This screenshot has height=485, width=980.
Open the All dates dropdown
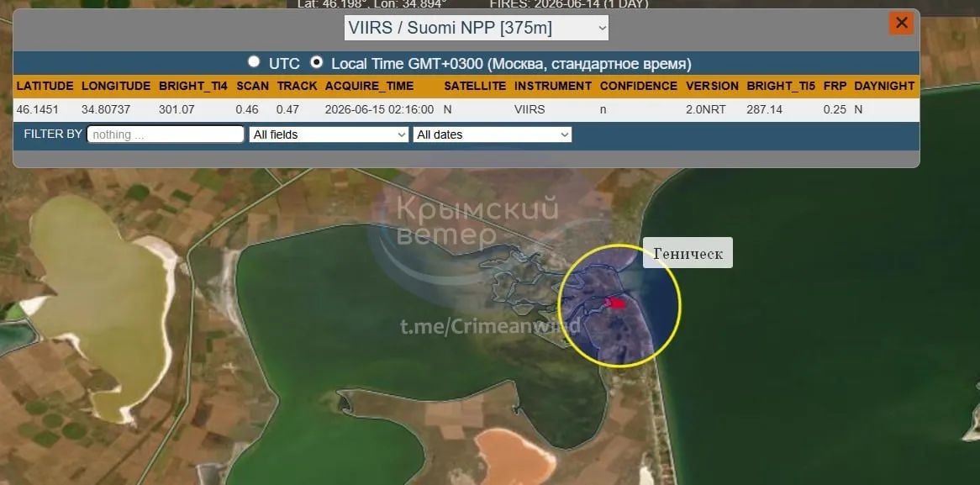point(493,134)
